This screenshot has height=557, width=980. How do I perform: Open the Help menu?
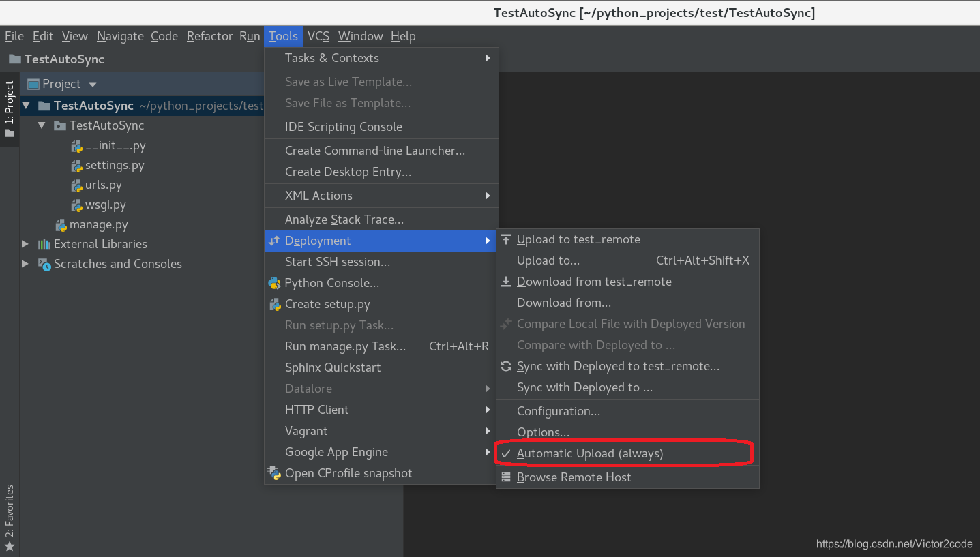(x=403, y=36)
